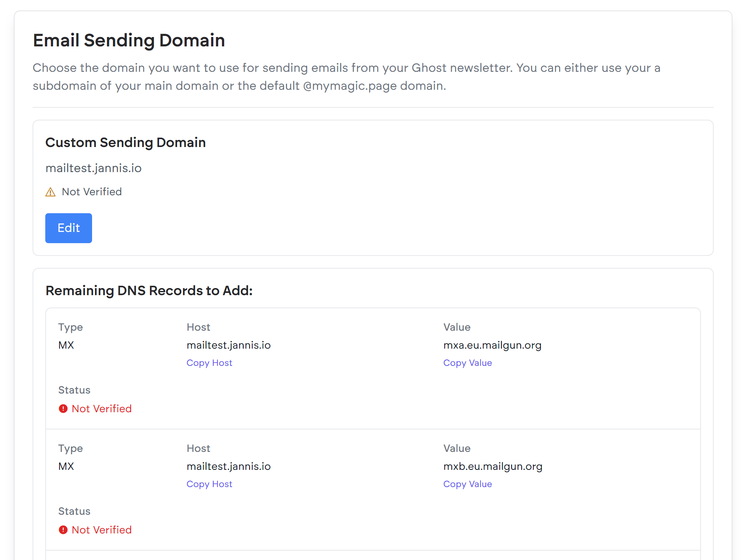Image resolution: width=744 pixels, height=560 pixels.
Task: Click the Not Verified status label
Action: point(91,191)
